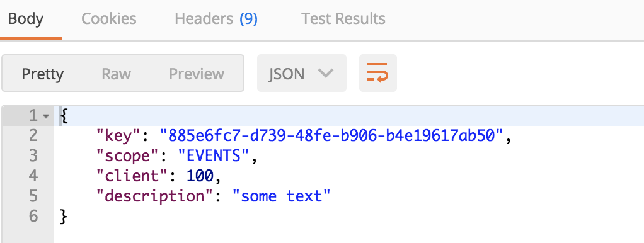Screen dimensions: 644x243
Task: Toggle the line wrap icon
Action: pyautogui.click(x=377, y=73)
